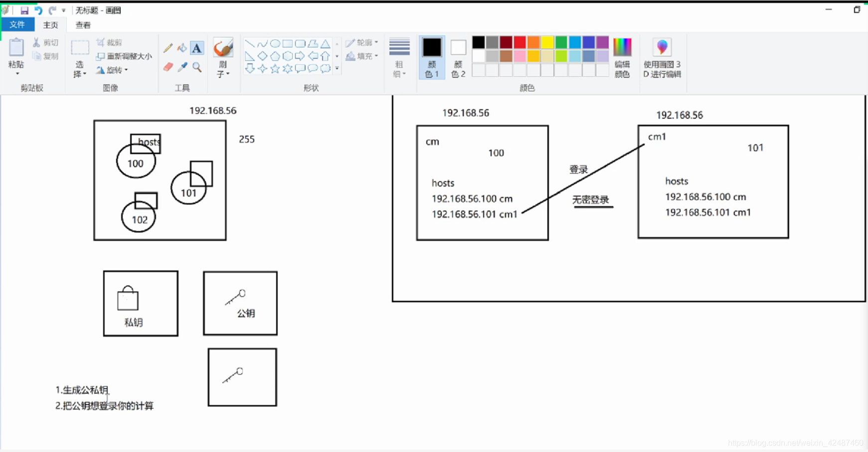Click canvas text '无密登录'
This screenshot has height=452, width=868.
tap(591, 200)
